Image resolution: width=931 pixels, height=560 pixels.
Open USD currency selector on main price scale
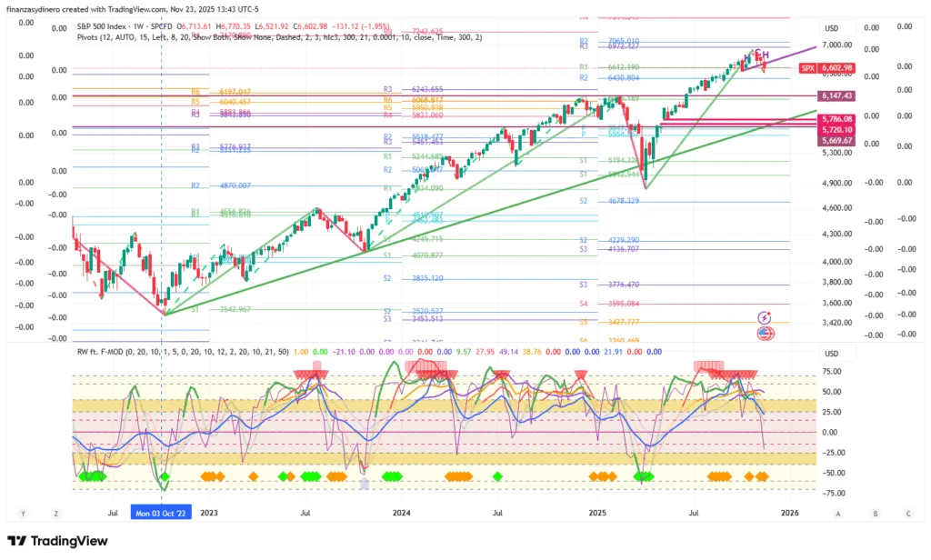[830, 28]
